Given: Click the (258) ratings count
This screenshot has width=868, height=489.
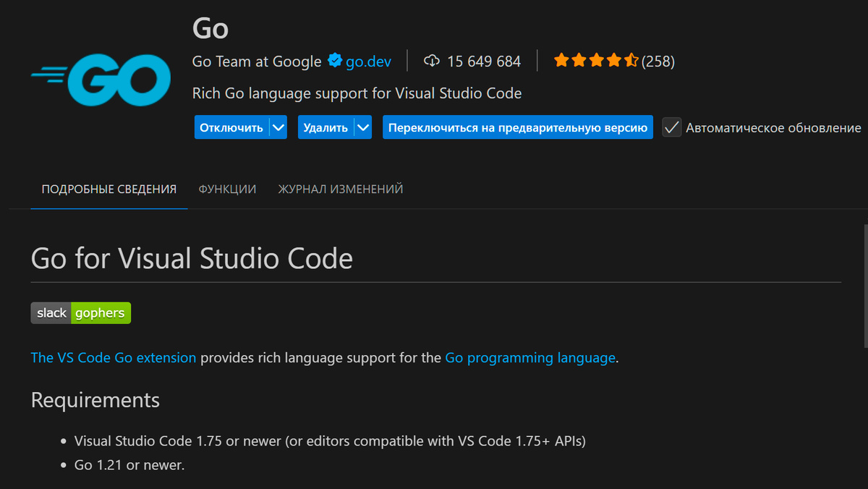Looking at the screenshot, I should pos(658,61).
